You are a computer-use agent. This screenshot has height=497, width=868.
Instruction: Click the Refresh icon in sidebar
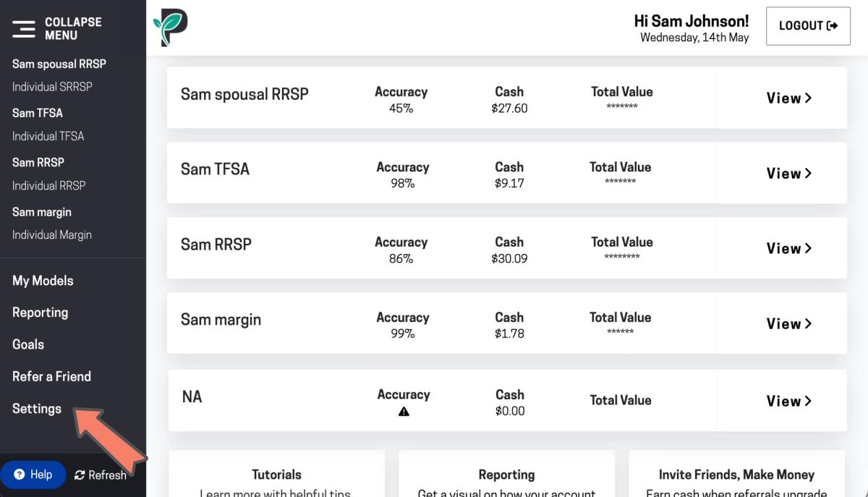(x=80, y=475)
